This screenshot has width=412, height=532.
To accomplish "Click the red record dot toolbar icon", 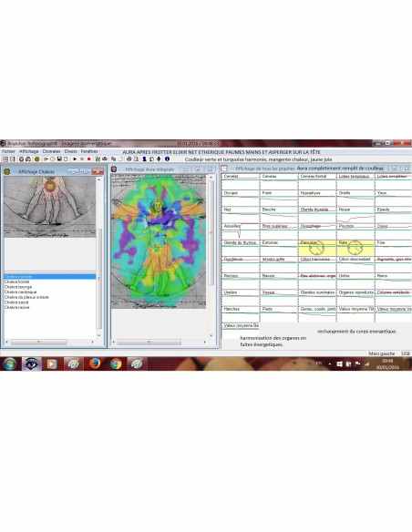I will (x=89, y=159).
